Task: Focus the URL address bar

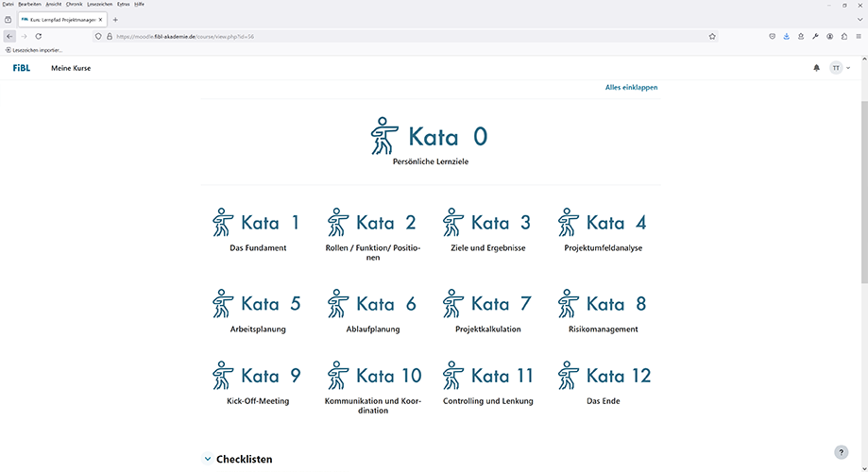Action: (410, 37)
